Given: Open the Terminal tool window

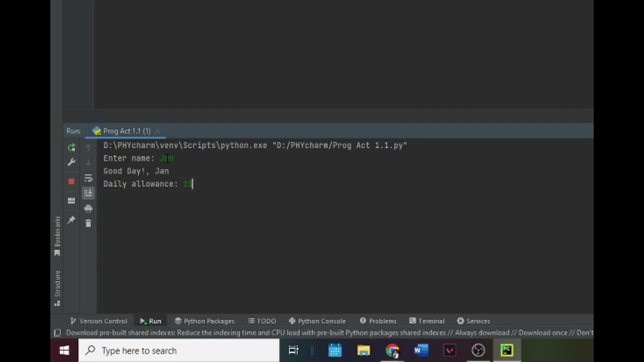Looking at the screenshot, I should (427, 321).
